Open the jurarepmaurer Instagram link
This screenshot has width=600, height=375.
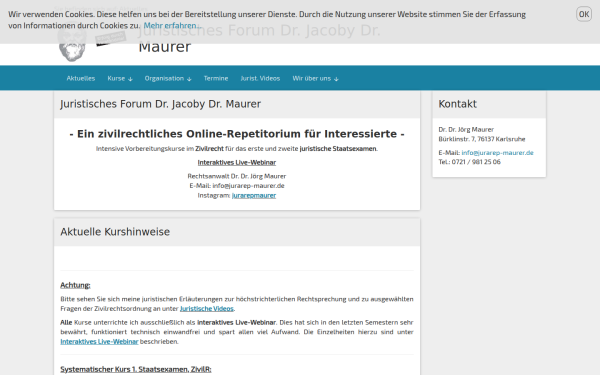click(254, 195)
